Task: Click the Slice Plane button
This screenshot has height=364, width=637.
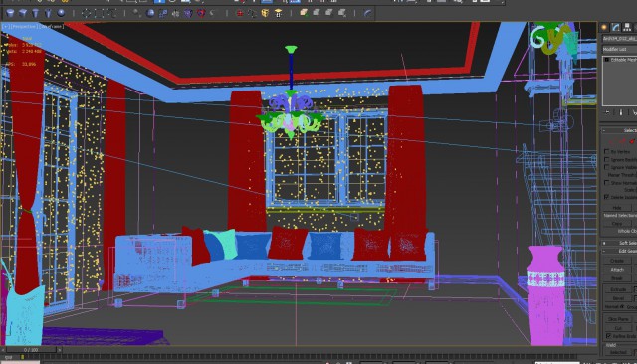Action: point(618,319)
